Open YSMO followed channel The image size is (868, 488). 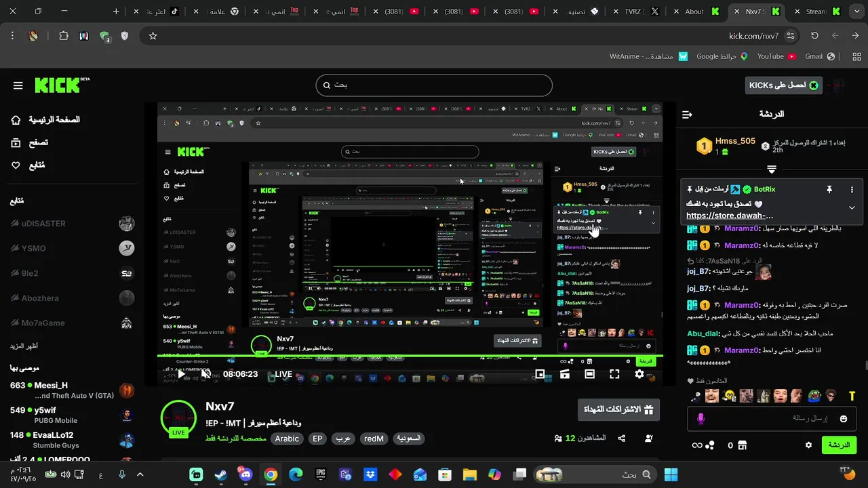tap(72, 249)
